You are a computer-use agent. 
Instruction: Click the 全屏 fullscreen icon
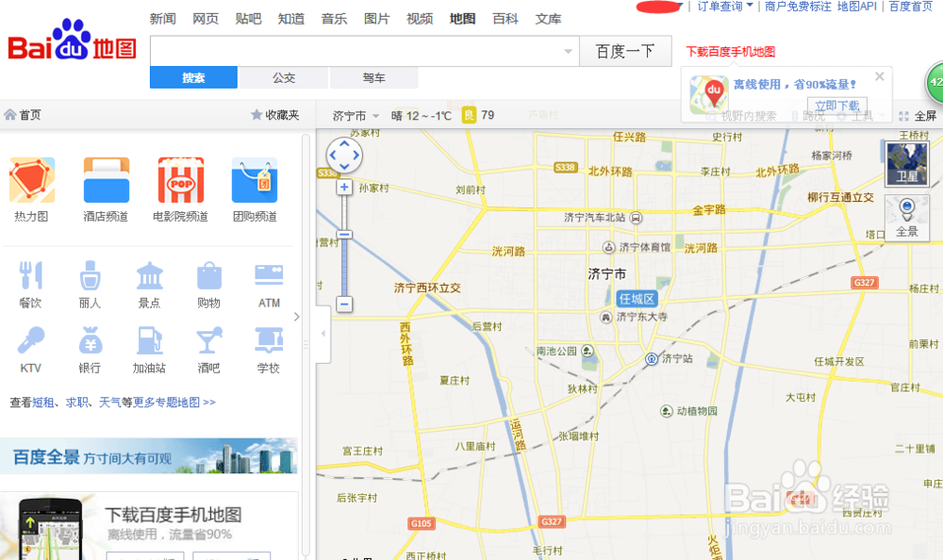tap(903, 116)
